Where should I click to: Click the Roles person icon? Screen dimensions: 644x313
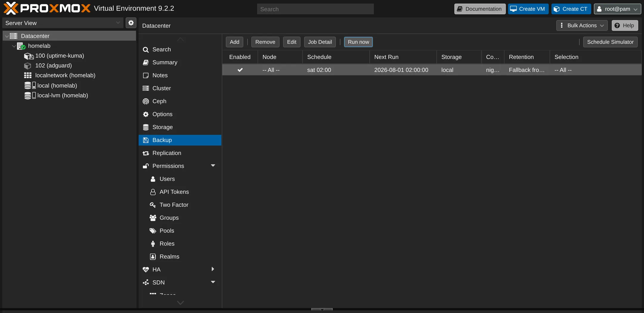pos(153,244)
